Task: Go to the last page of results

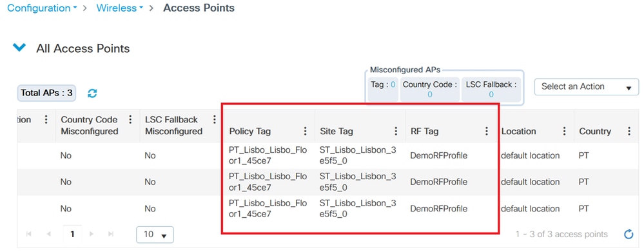Action: 111,234
